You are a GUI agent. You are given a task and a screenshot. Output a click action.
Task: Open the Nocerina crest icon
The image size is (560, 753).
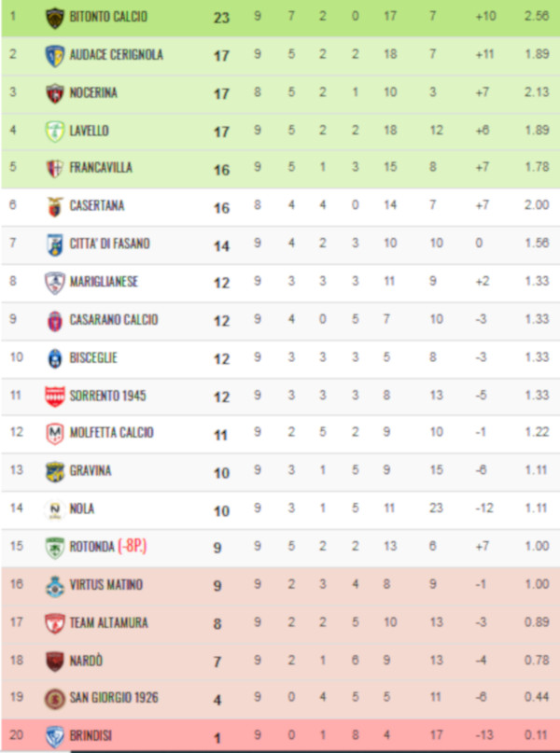click(55, 93)
